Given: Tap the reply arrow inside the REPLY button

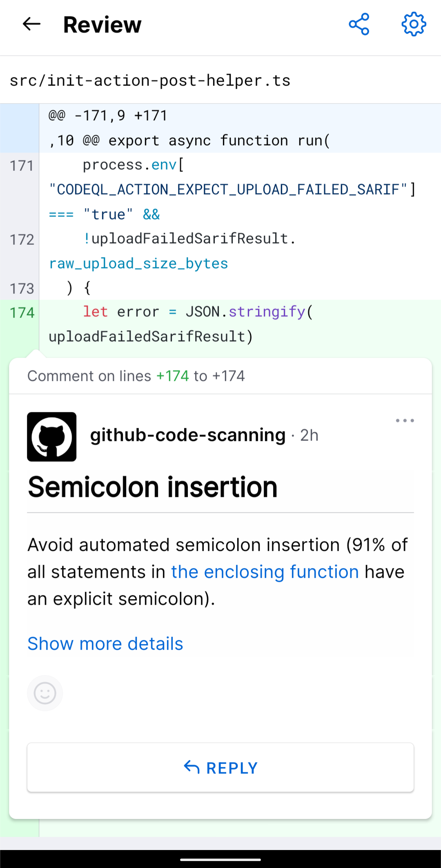Looking at the screenshot, I should (x=192, y=767).
